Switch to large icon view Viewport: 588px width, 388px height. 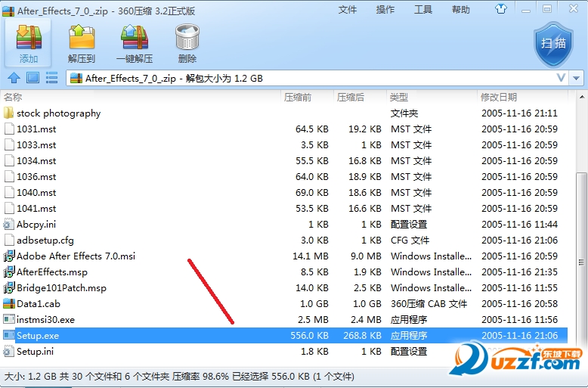[x=33, y=78]
